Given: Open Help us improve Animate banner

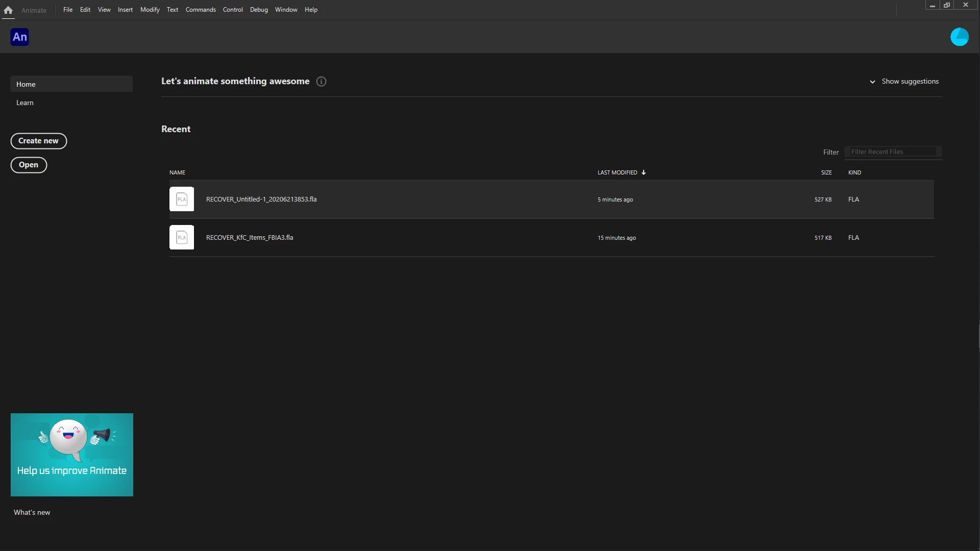Looking at the screenshot, I should (72, 455).
